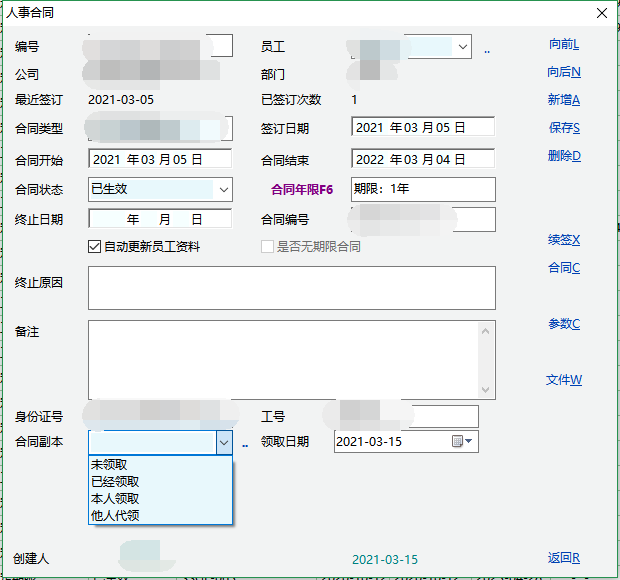620x580 pixels.
Task: Collapse the 合同副本 dropdown arrow
Action: pos(223,442)
